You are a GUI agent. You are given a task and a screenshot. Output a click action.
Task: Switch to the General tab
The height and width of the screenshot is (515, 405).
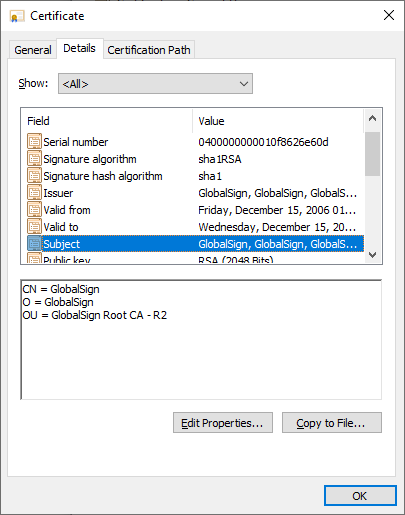(33, 50)
